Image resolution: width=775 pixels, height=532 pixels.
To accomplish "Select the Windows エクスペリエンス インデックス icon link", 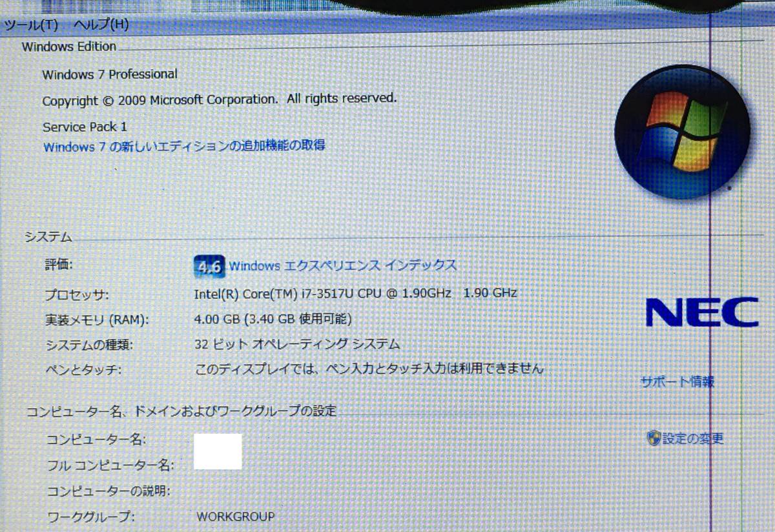I will (x=208, y=267).
